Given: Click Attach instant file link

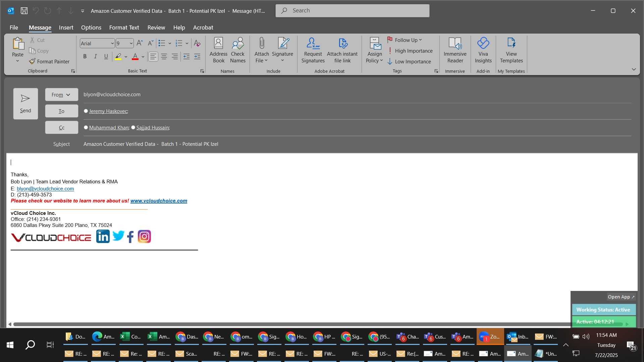Looking at the screenshot, I should (342, 50).
